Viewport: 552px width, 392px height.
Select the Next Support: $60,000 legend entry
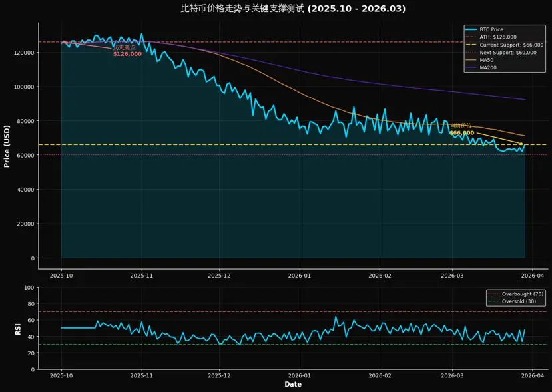tap(507, 52)
